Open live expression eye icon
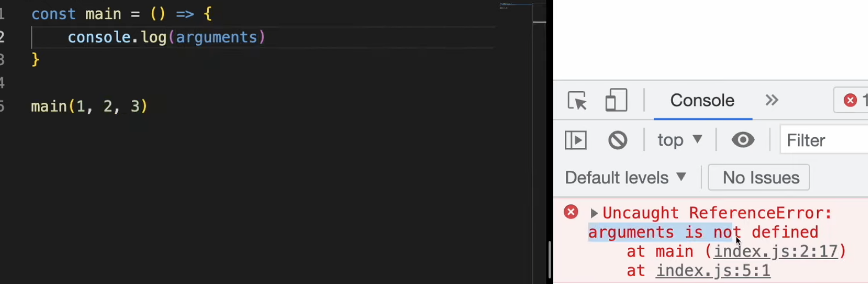 click(x=743, y=140)
